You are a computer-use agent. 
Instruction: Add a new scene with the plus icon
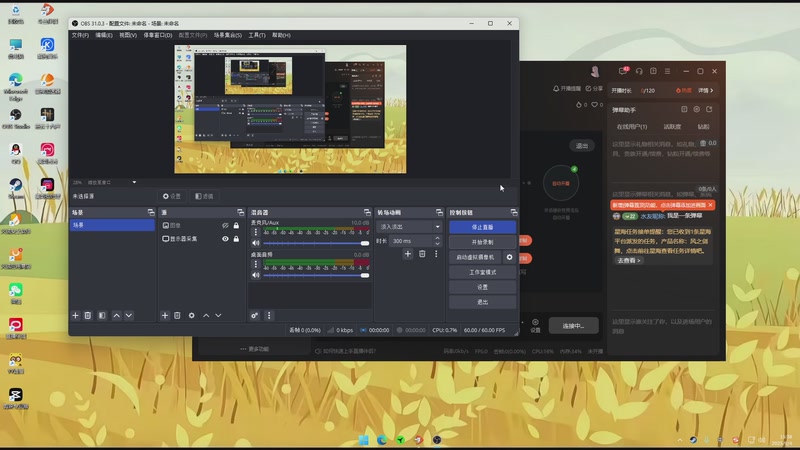pos(75,316)
